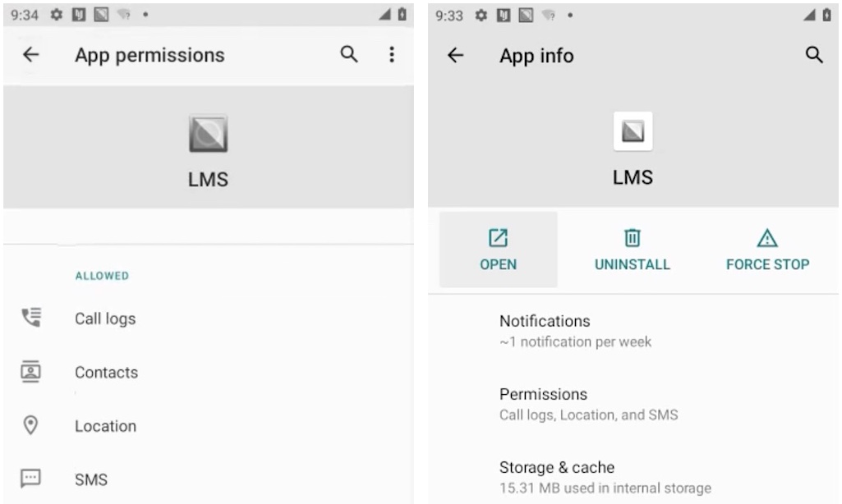Open three-dot overflow menu in App permissions
The width and height of the screenshot is (842, 504).
tap(392, 55)
